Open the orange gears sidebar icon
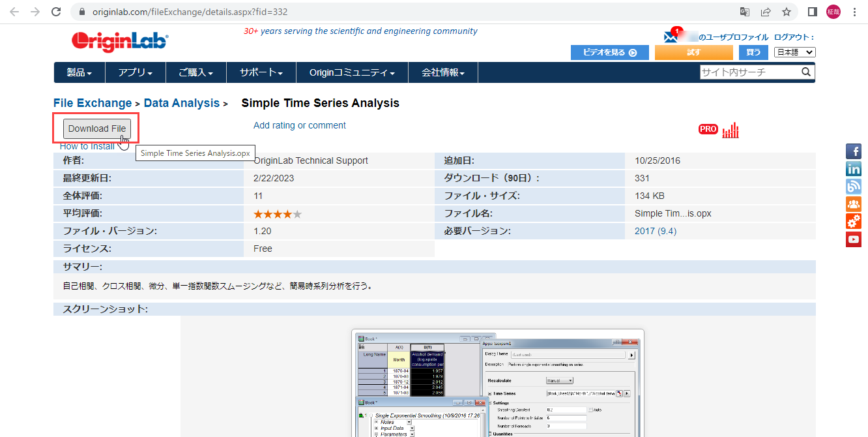This screenshot has height=437, width=868. [854, 222]
